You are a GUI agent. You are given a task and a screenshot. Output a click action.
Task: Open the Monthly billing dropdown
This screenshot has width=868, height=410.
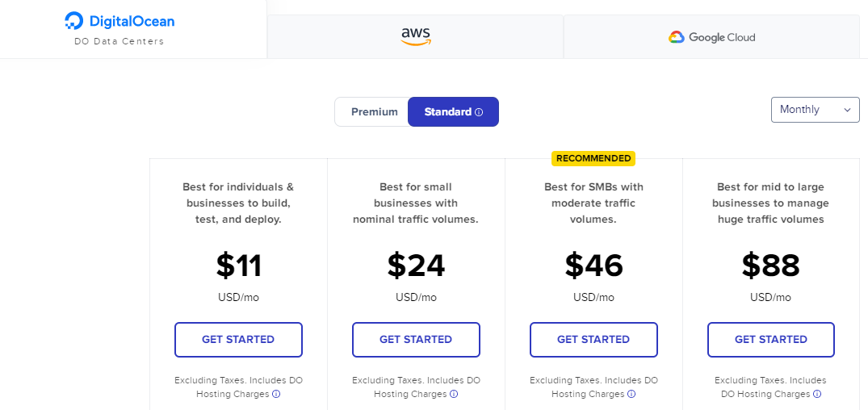pyautogui.click(x=815, y=110)
